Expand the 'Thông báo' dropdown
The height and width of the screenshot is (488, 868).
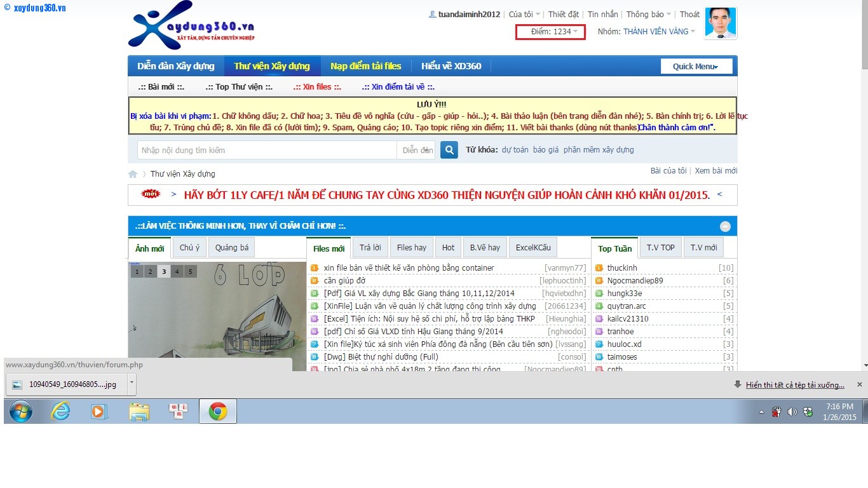tap(649, 14)
